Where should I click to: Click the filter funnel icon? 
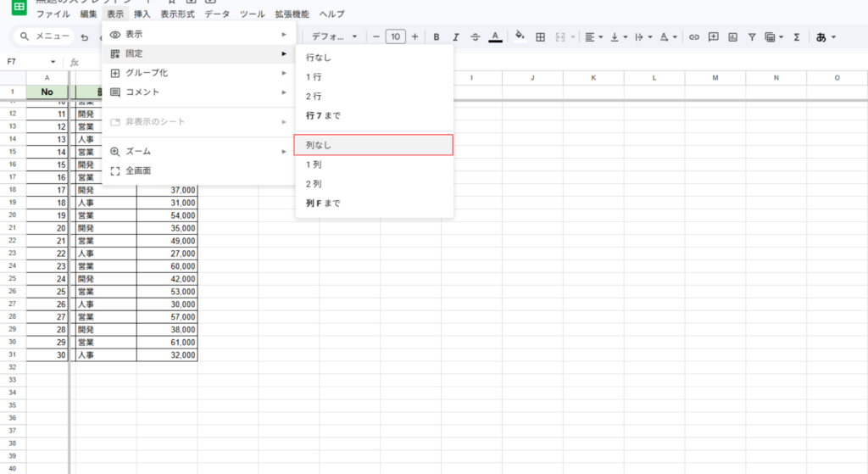coord(752,36)
